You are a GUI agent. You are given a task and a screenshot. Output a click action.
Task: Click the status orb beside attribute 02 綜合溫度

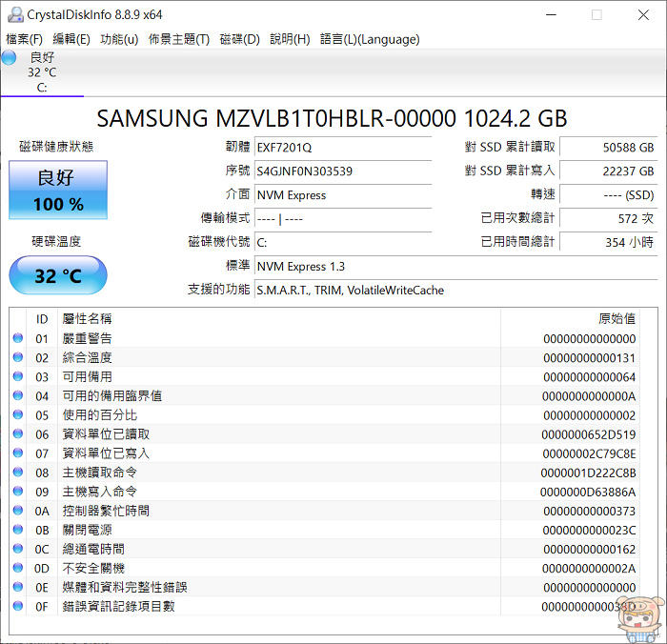[18, 357]
